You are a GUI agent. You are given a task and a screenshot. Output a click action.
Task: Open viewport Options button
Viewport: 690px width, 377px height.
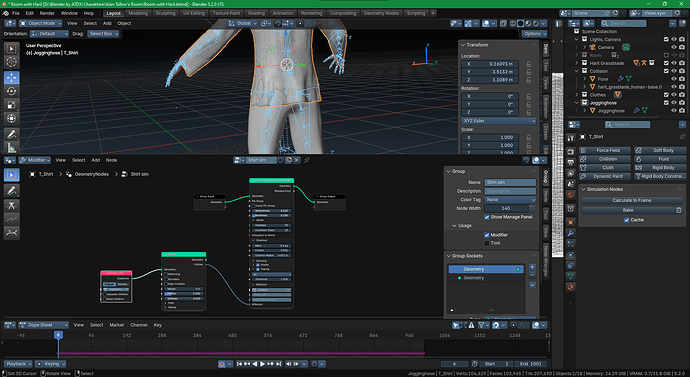coord(534,33)
